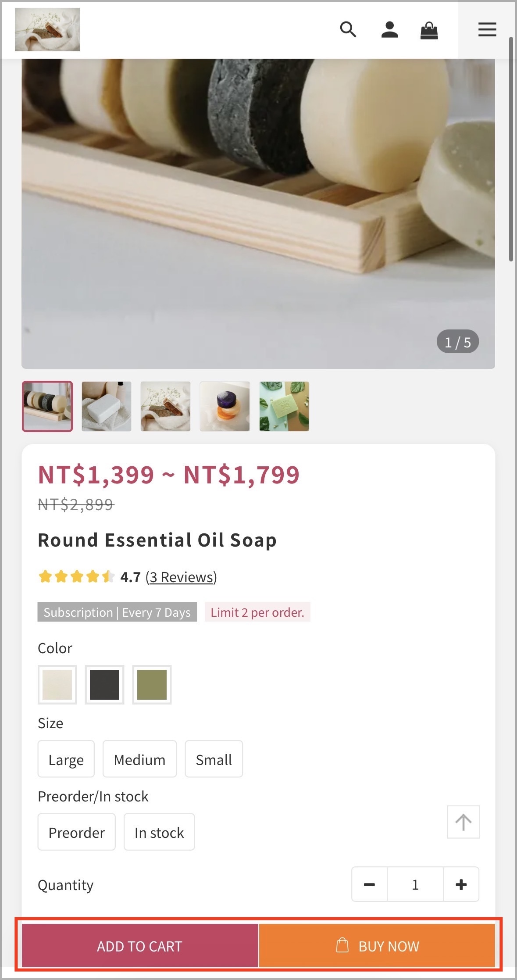The image size is (517, 980).
Task: Click the BUY NOW button
Action: (377, 946)
